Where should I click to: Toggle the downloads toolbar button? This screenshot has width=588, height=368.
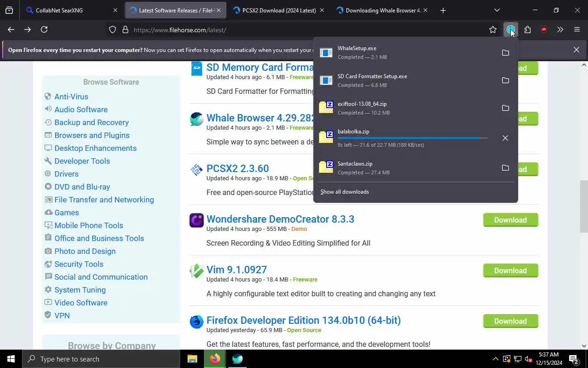click(x=510, y=29)
